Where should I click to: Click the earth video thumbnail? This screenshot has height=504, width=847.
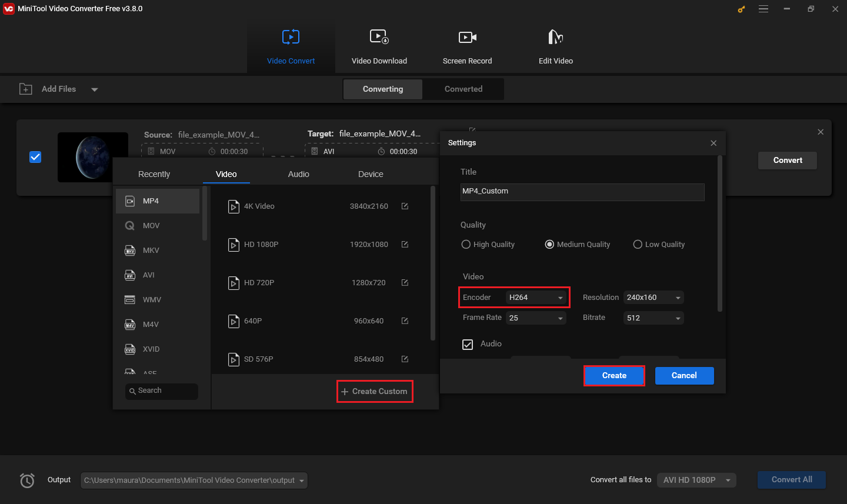click(x=93, y=157)
